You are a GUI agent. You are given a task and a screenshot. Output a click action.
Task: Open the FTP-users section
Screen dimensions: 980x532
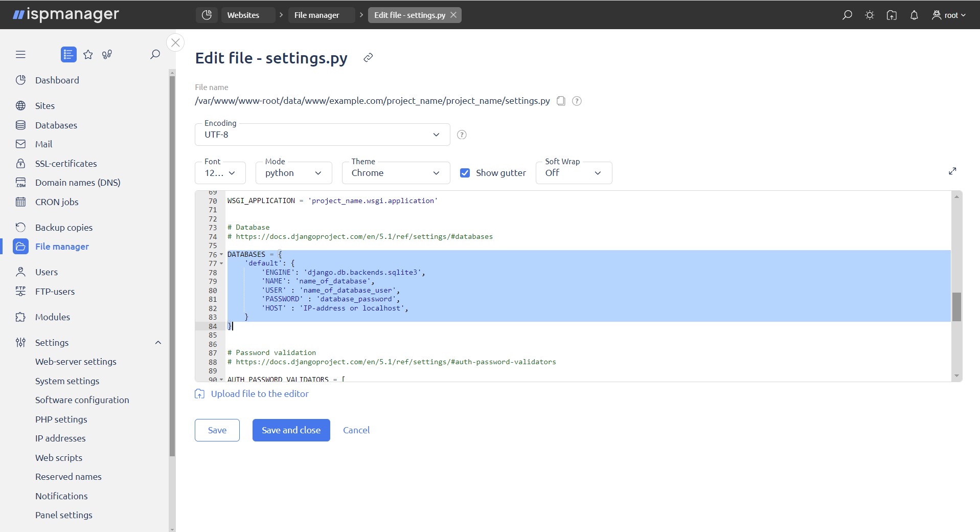coord(54,291)
